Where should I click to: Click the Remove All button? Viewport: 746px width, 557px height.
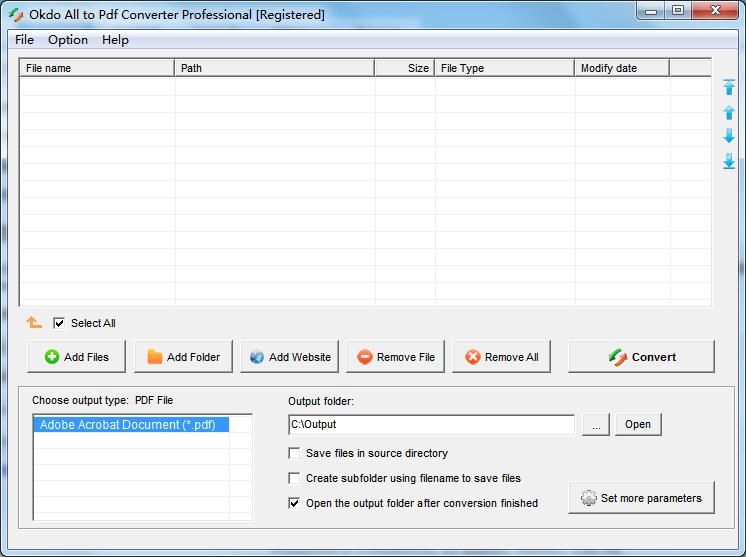click(x=501, y=357)
